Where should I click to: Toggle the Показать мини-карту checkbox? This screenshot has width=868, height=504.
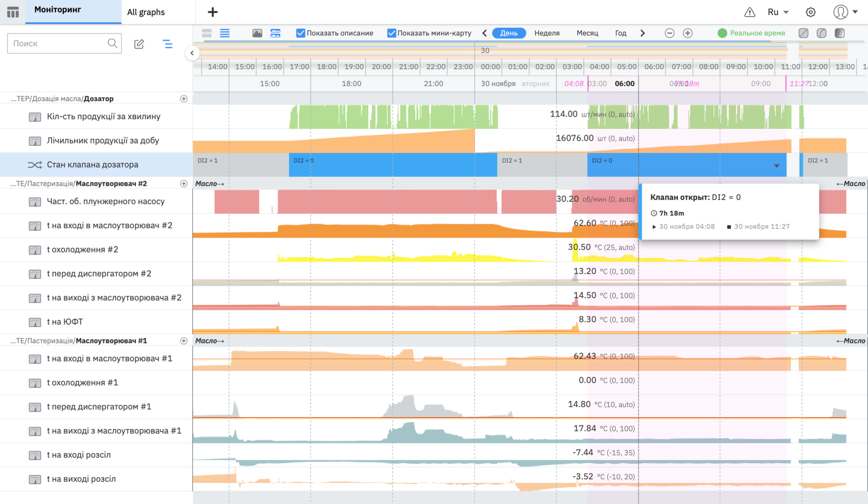[392, 33]
